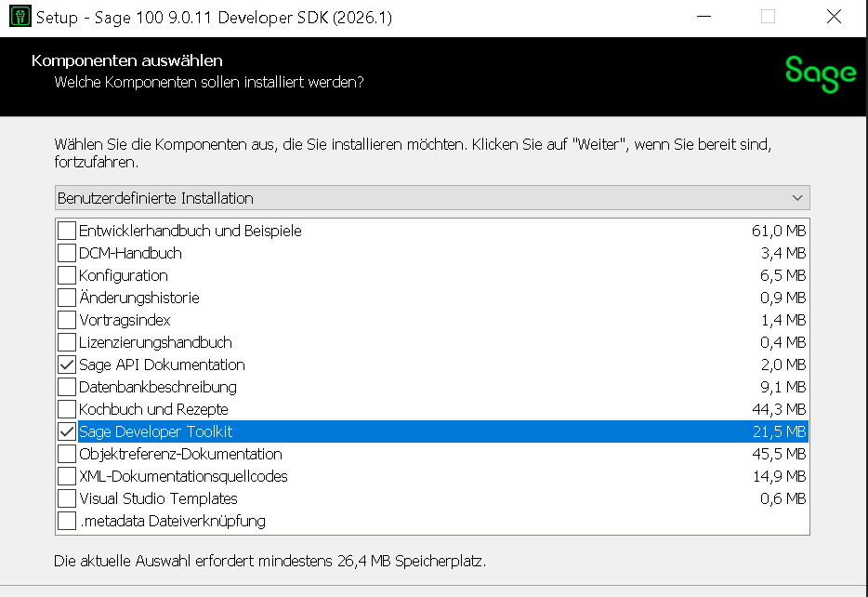This screenshot has width=868, height=597.
Task: Select the Visual Studio Templates label
Action: pos(158,499)
